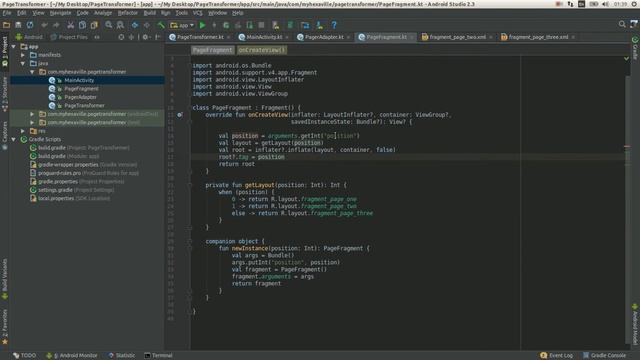
Task: Close the PagerAdapter.kt tab
Action: click(348, 37)
